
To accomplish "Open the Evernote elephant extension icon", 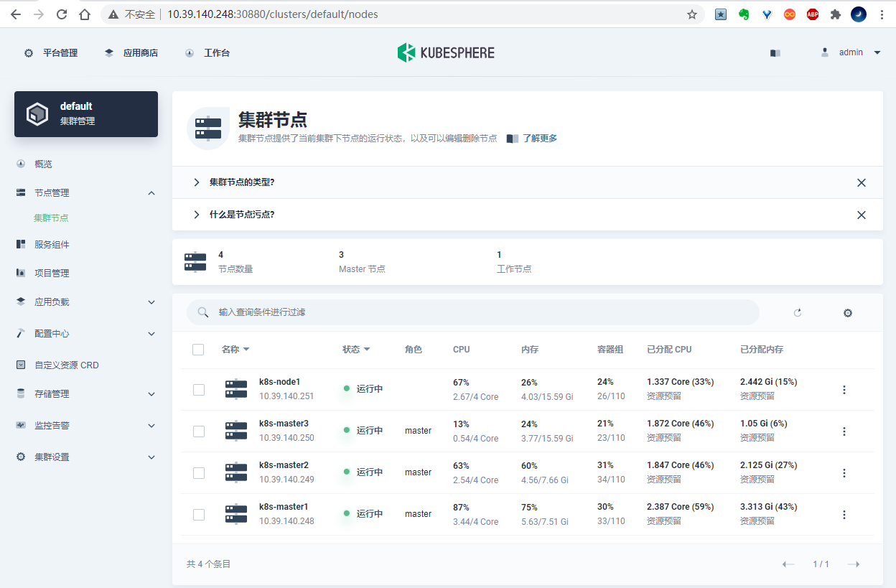I will 744,14.
